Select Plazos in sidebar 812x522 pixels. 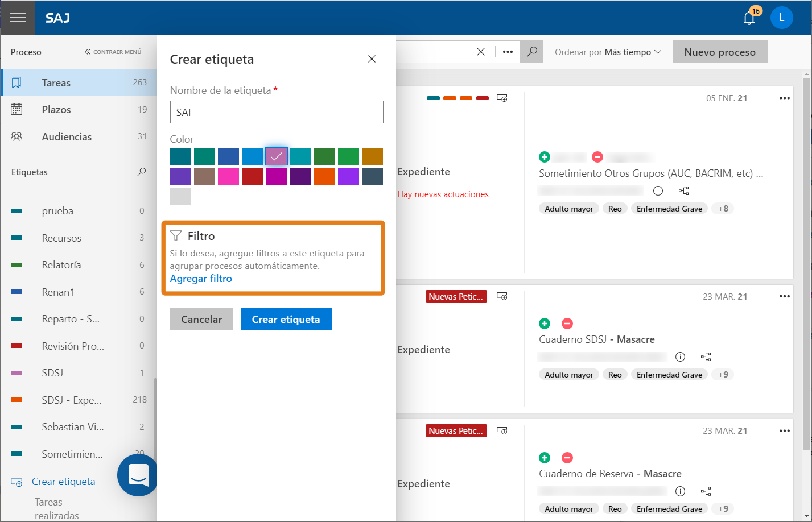click(79, 110)
